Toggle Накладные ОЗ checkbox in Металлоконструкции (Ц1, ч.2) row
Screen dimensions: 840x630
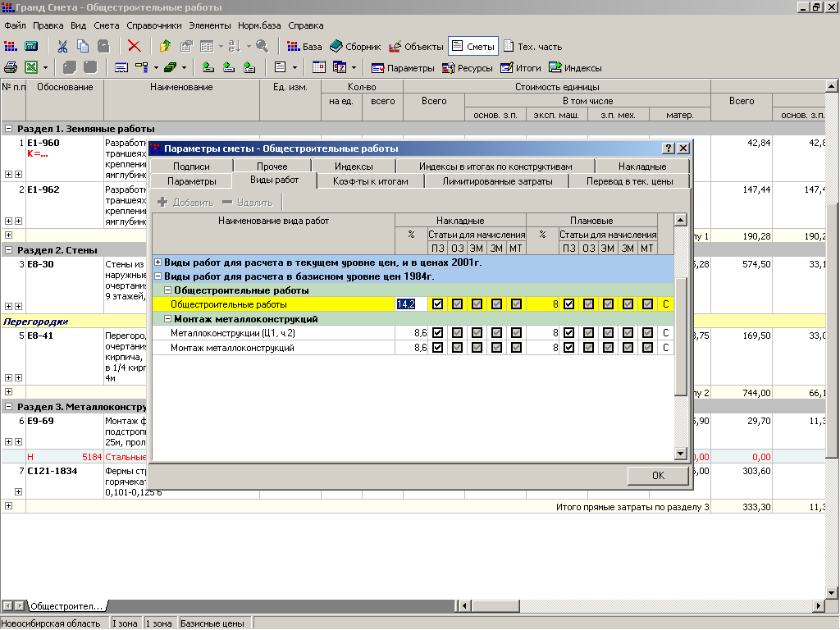tap(458, 333)
